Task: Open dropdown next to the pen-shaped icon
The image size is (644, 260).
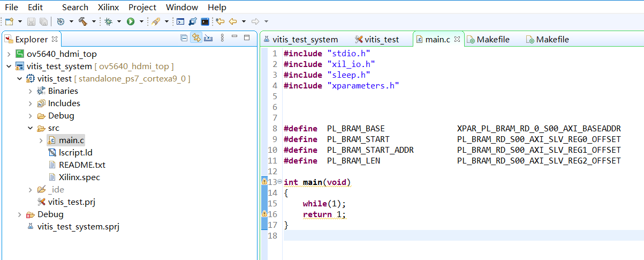Action: (x=166, y=21)
